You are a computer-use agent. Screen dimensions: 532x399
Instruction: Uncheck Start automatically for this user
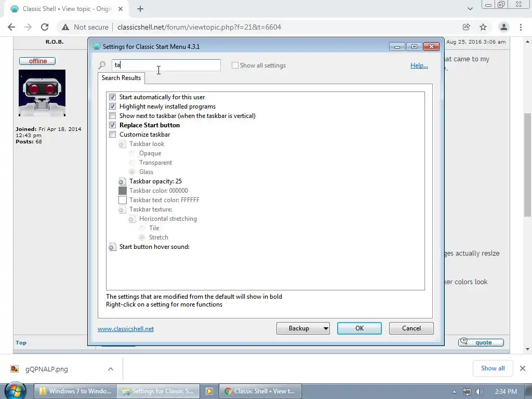tap(112, 97)
